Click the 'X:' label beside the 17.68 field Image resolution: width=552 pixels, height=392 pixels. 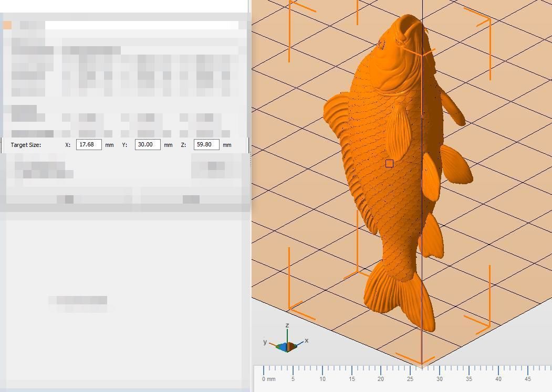click(68, 145)
